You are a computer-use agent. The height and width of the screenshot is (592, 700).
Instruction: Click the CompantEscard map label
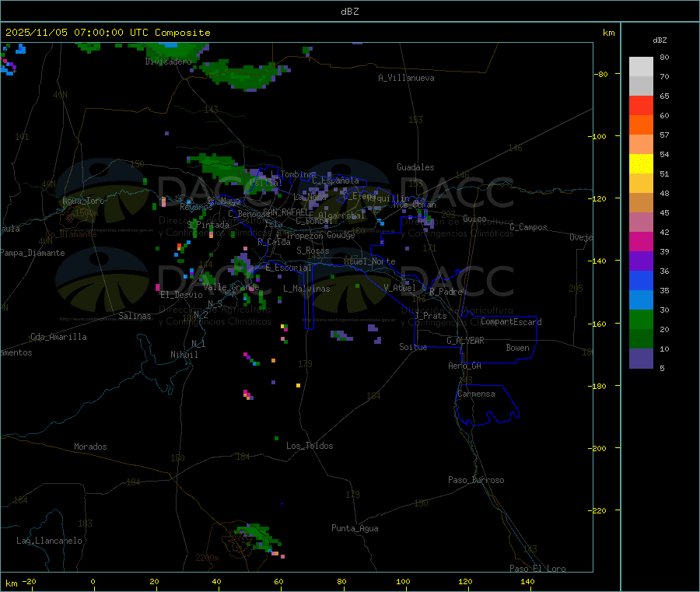pos(511,322)
